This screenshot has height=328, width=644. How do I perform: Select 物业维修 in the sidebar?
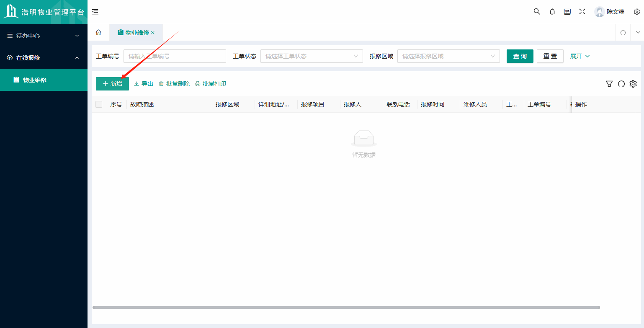tap(35, 80)
